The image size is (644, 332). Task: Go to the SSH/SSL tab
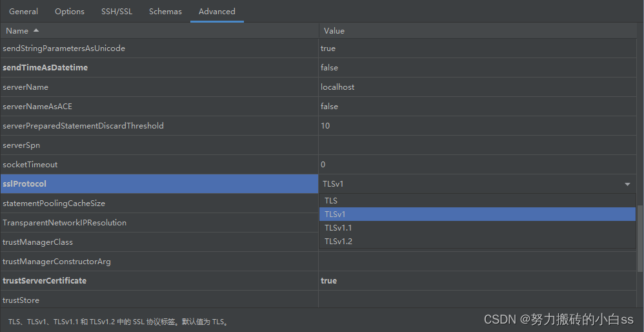click(x=117, y=12)
